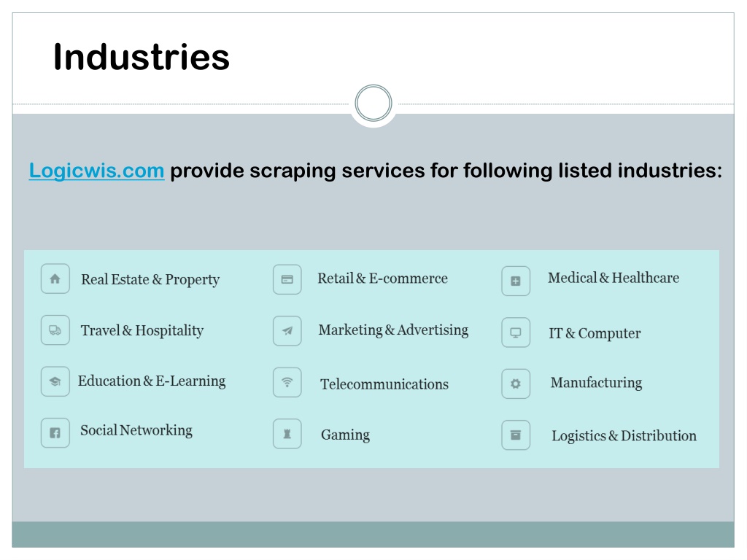The image size is (747, 560).
Task: Select the archive box Logistics icon
Action: pyautogui.click(x=516, y=435)
